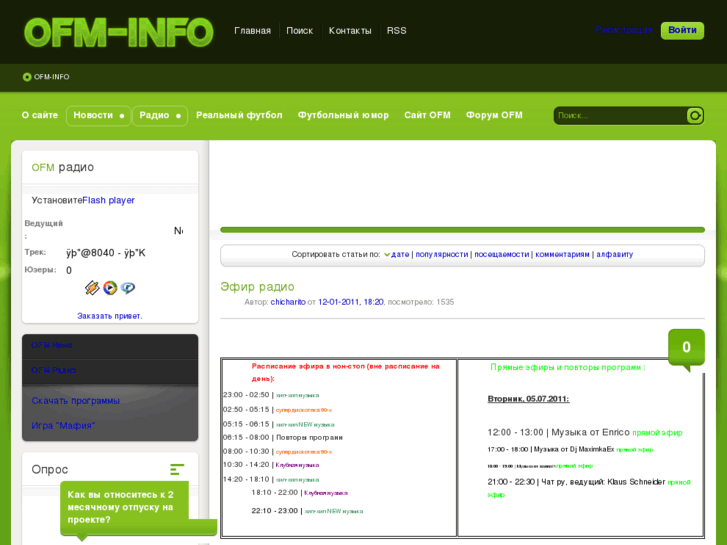Sort articles by комментариям
727x545 pixels.
[562, 255]
